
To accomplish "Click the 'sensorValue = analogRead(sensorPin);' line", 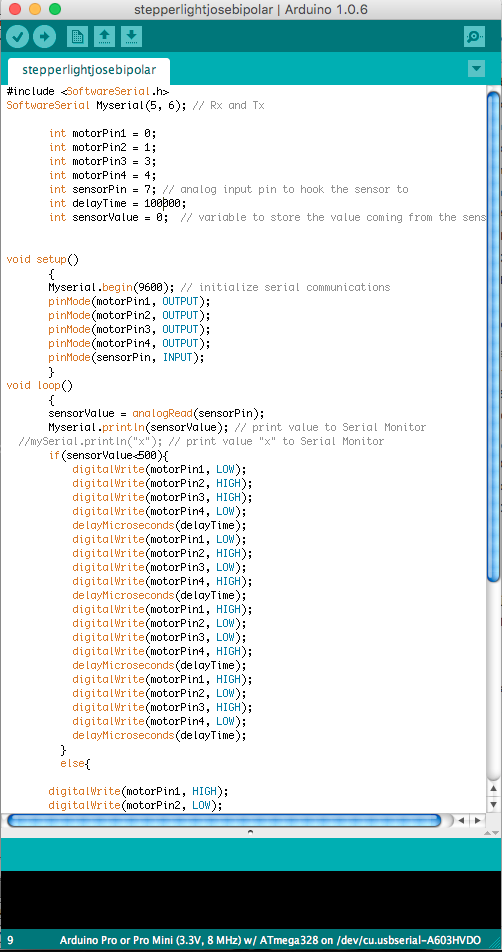I will coord(157,413).
